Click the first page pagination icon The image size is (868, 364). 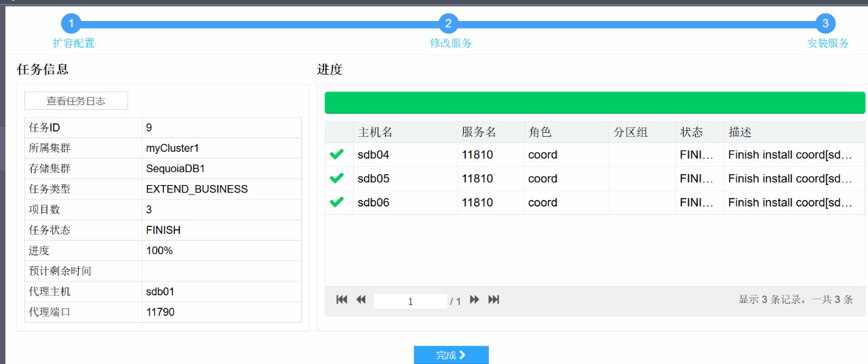coord(342,300)
